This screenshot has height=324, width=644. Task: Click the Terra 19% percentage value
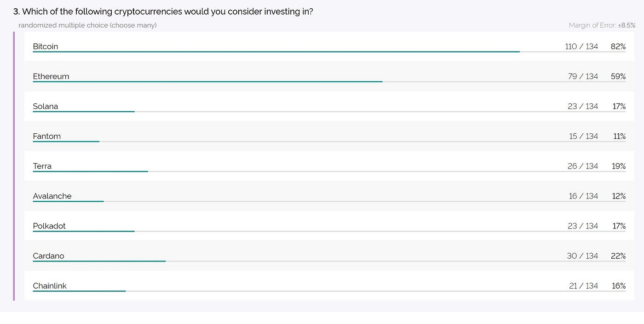tap(619, 166)
